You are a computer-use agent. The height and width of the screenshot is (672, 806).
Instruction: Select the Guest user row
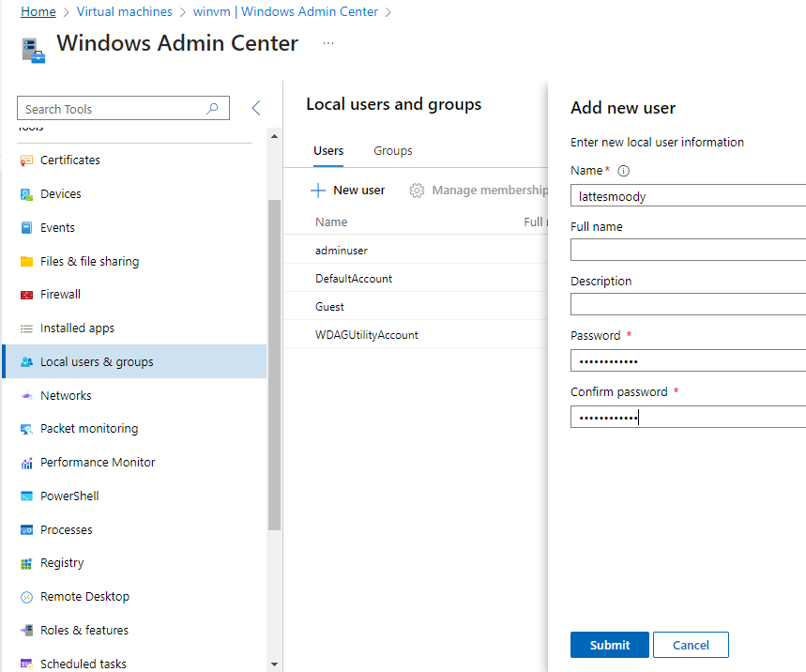(416, 307)
